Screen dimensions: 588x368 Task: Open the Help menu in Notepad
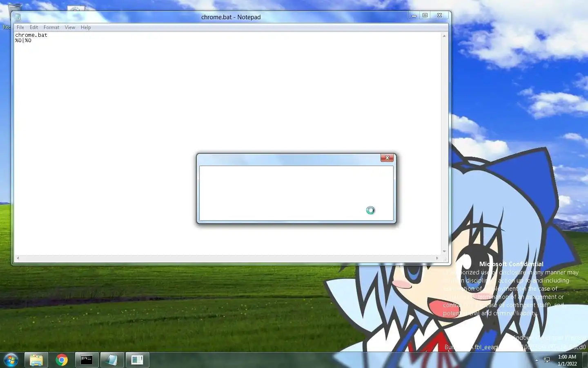[x=85, y=27]
